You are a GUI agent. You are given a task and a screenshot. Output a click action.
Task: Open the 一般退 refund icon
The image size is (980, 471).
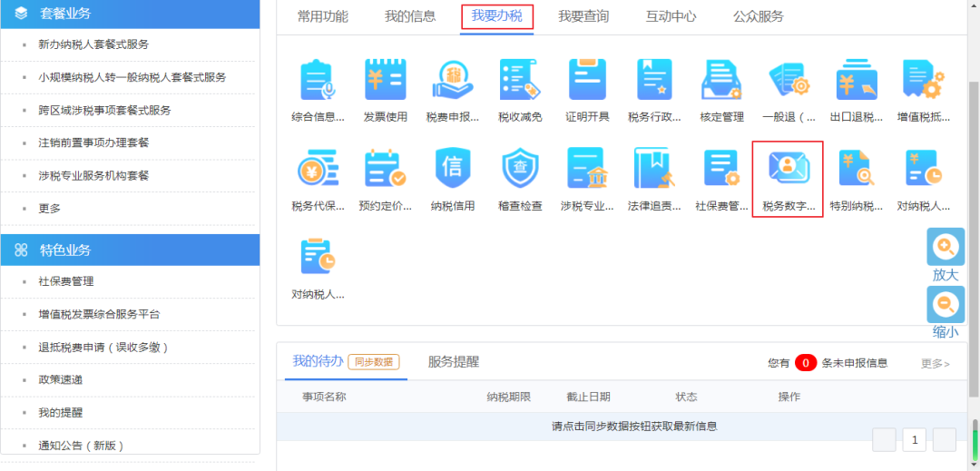(789, 80)
